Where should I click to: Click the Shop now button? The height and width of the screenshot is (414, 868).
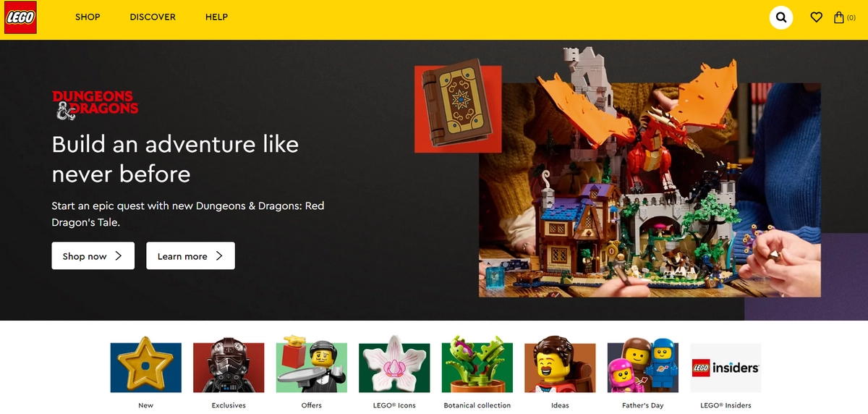point(93,255)
